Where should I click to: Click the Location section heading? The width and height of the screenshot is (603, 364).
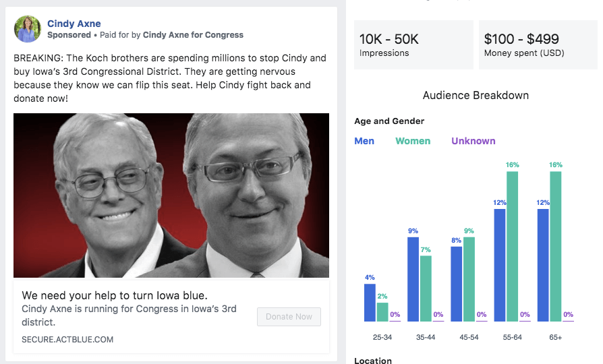coord(373,360)
